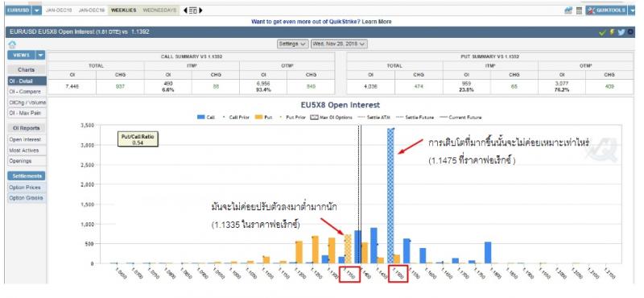The image size is (644, 298).
Task: Click the green checkmark icon in header
Action: (602, 32)
